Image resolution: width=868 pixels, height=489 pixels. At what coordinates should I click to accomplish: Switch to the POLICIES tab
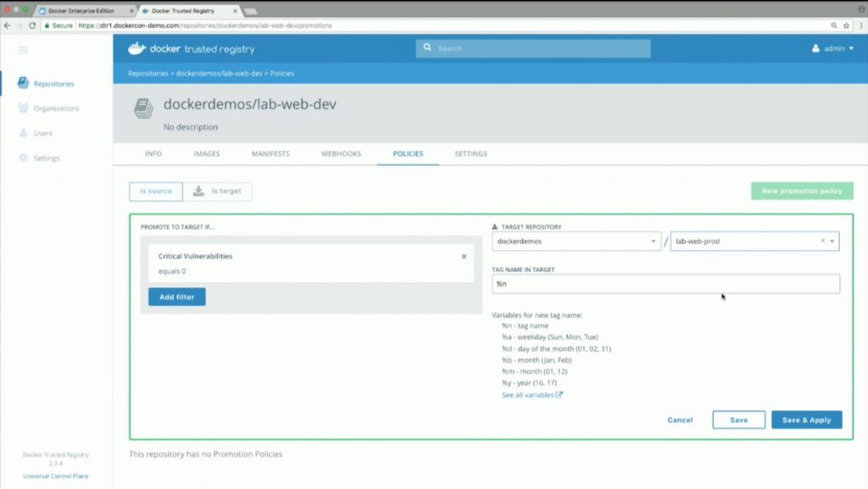point(408,153)
